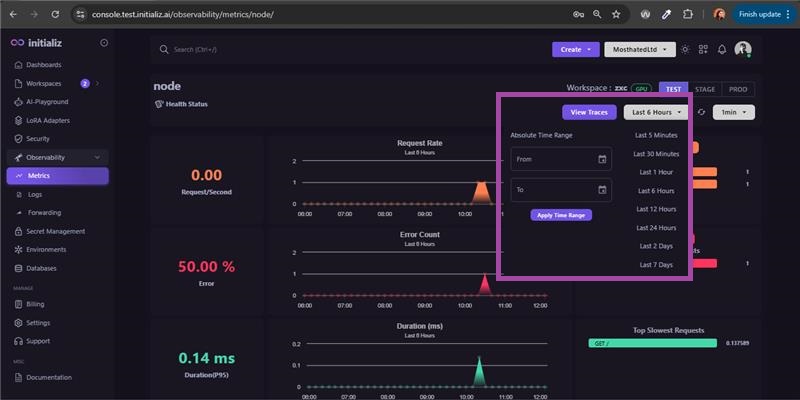800x400 pixels.
Task: Open Dashboards in the sidebar
Action: click(x=43, y=65)
